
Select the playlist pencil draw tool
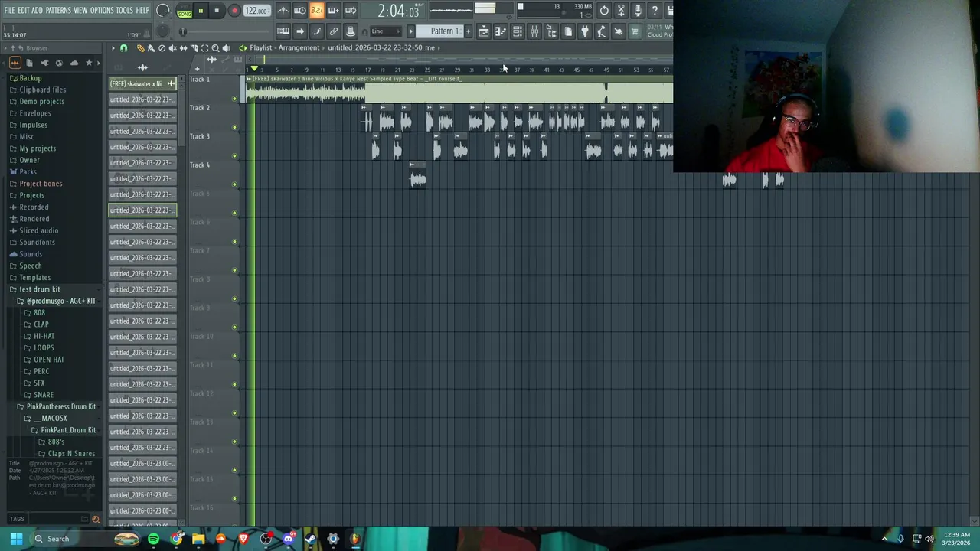point(140,48)
